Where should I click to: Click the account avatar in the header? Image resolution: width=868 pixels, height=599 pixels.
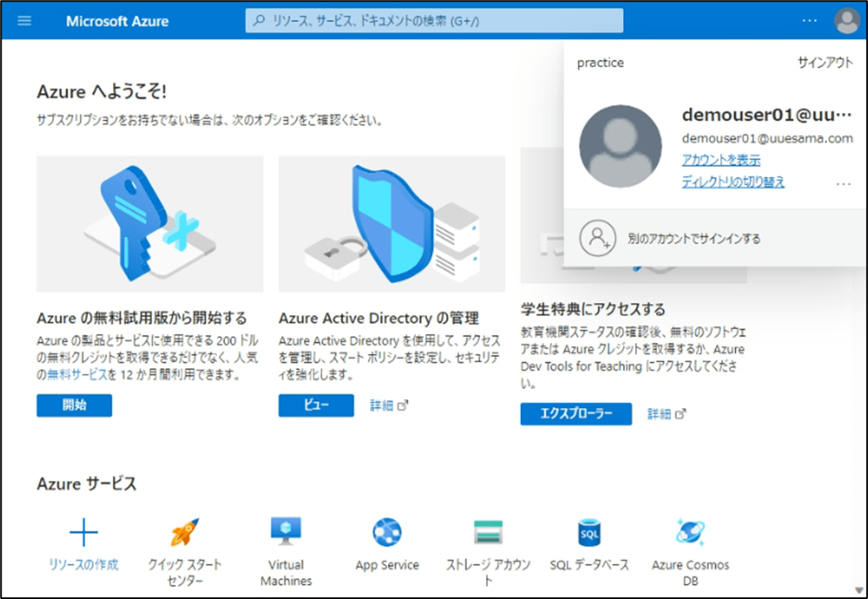846,21
